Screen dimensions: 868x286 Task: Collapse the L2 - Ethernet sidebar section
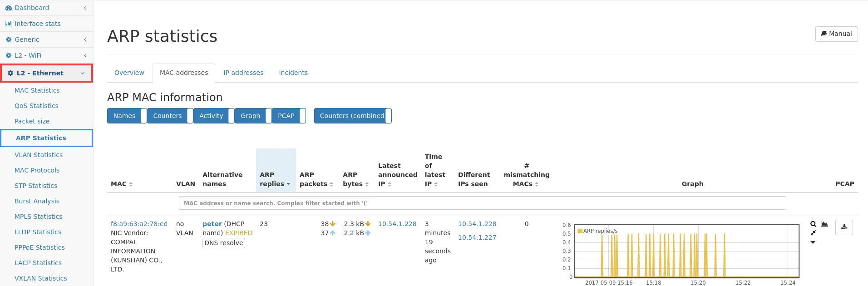(82, 73)
